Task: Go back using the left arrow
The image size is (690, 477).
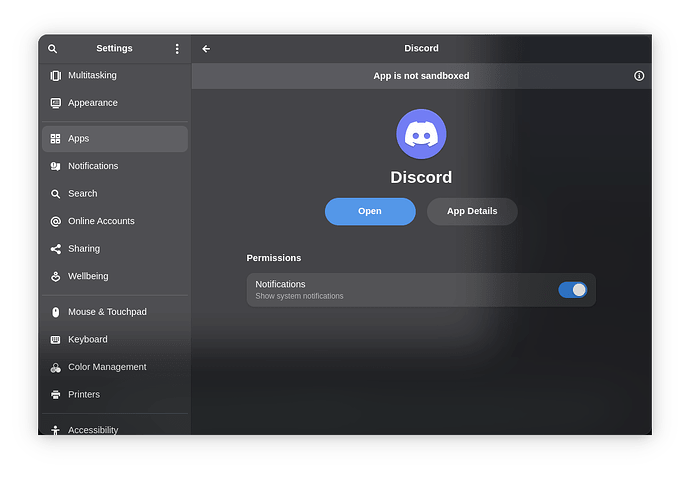Action: tap(206, 49)
